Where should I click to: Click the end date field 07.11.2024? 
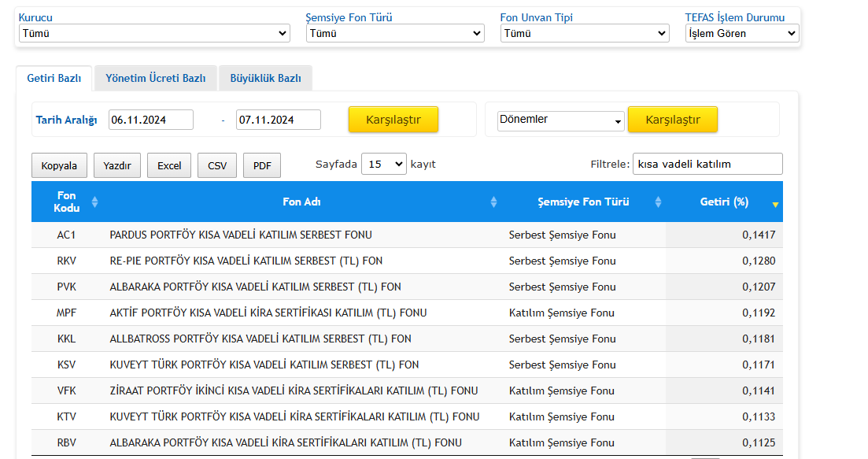[x=278, y=120]
